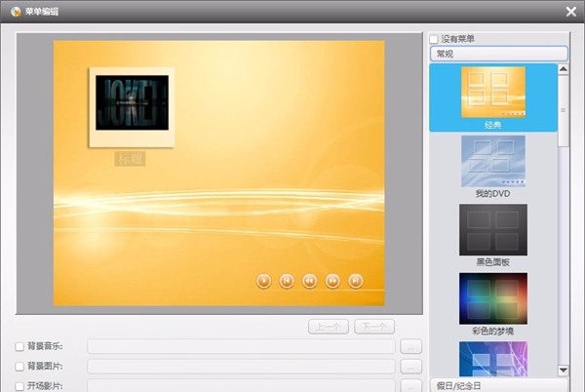This screenshot has width=585, height=392.
Task: Click the skip-to-end button in preview
Action: 356,281
